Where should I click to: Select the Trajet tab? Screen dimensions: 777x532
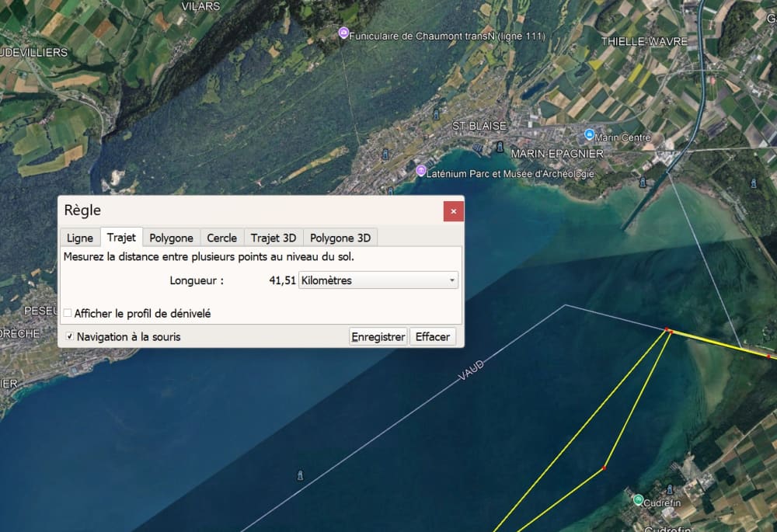tap(121, 238)
